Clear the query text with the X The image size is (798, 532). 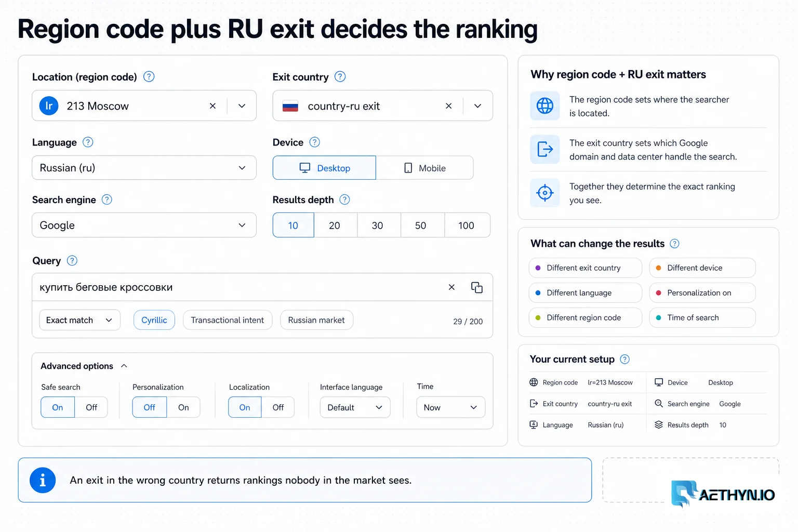451,287
